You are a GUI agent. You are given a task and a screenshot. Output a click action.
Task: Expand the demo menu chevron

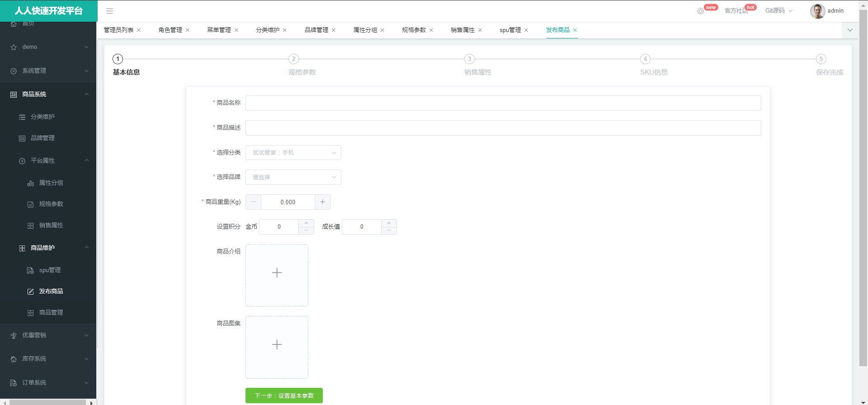click(x=86, y=47)
